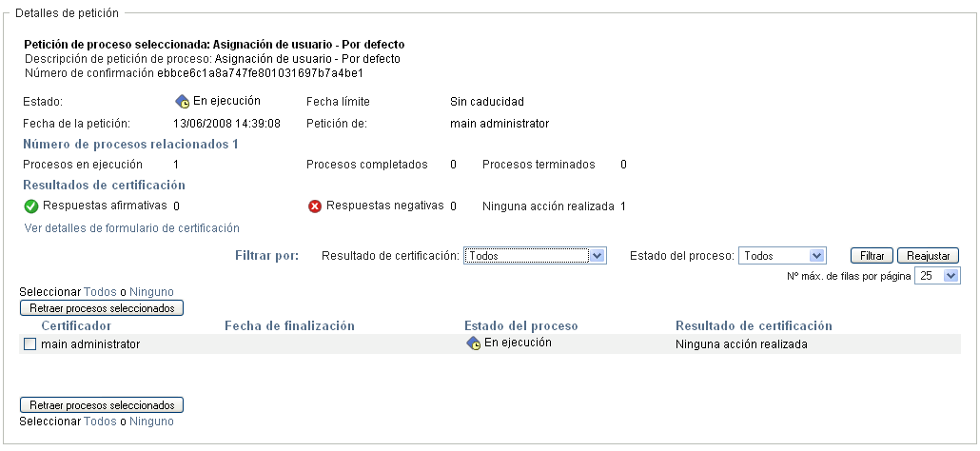The height and width of the screenshot is (451, 980).
Task: Sort by Certificador column header
Action: (x=79, y=326)
